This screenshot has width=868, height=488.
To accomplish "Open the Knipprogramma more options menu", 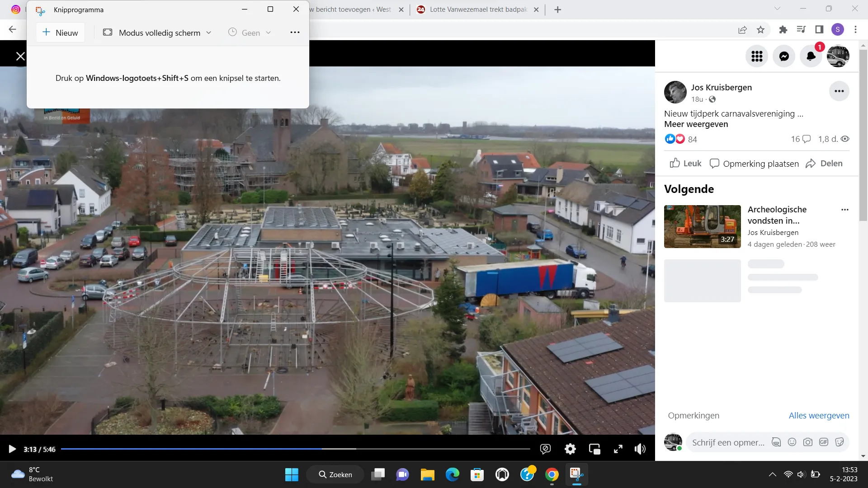I will click(x=295, y=32).
